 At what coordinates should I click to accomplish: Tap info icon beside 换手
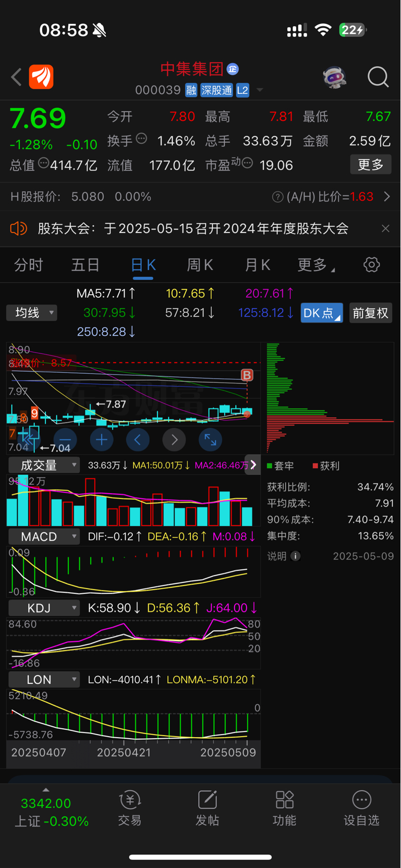[141, 139]
